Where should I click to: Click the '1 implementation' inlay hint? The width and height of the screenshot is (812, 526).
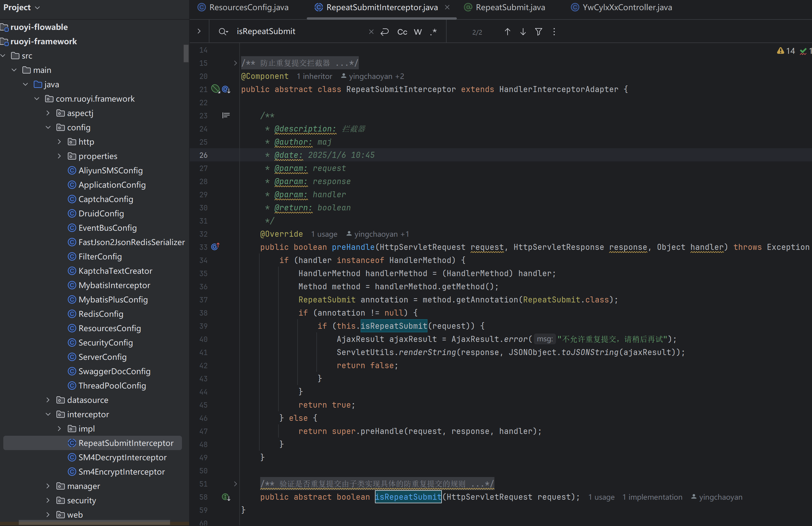click(x=652, y=497)
